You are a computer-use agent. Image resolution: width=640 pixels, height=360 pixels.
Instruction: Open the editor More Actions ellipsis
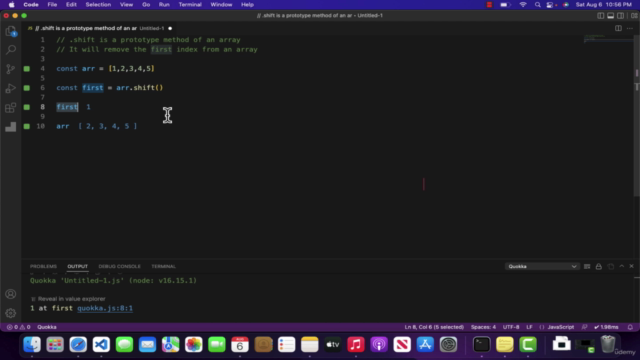point(630,28)
